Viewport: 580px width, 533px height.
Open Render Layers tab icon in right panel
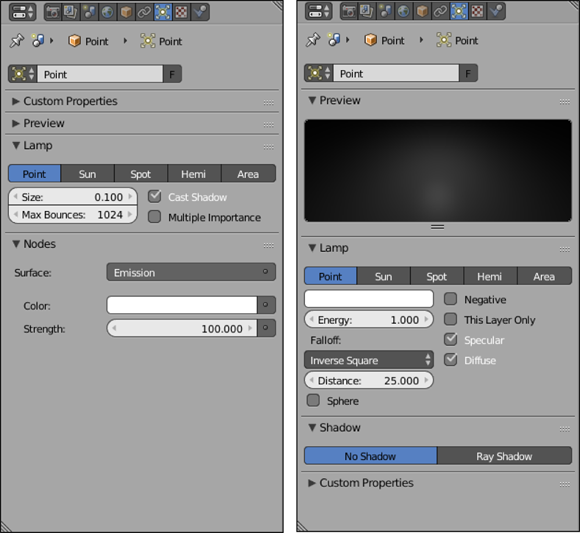366,11
